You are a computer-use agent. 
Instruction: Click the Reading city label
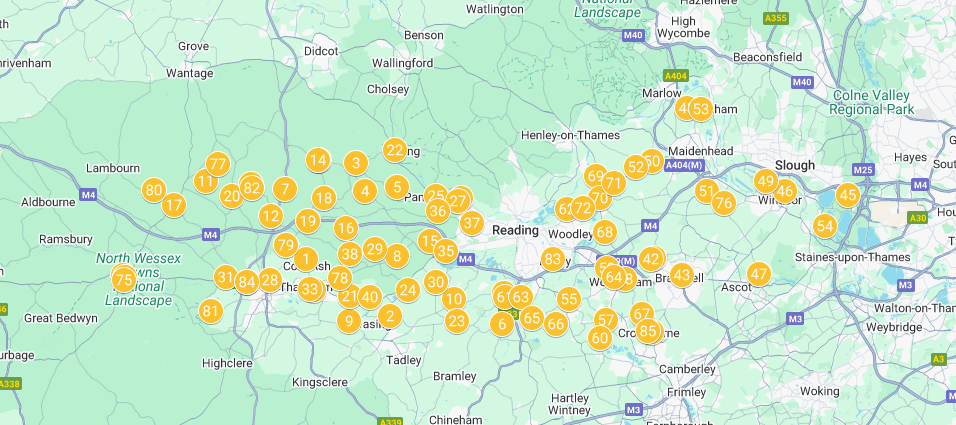pyautogui.click(x=516, y=230)
